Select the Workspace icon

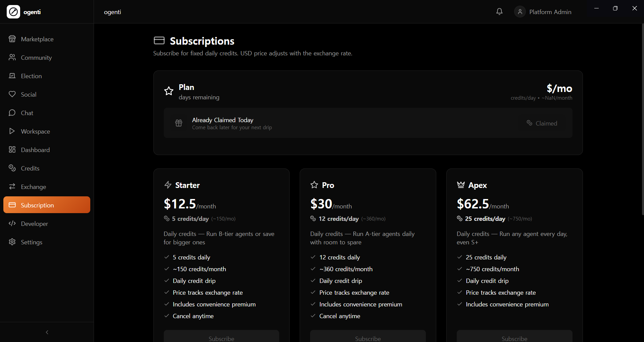point(12,131)
